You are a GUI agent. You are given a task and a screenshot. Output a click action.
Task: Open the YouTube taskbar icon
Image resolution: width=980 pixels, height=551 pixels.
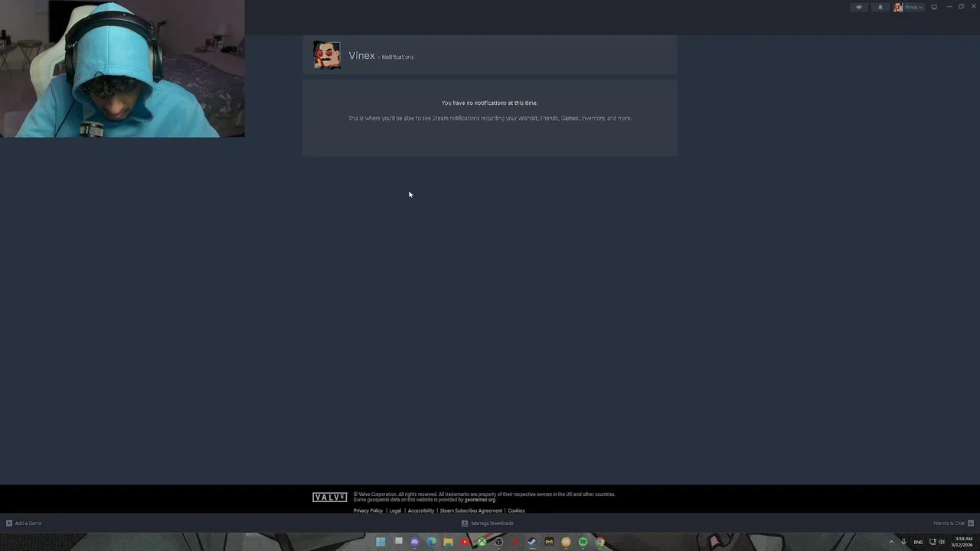[x=465, y=542]
